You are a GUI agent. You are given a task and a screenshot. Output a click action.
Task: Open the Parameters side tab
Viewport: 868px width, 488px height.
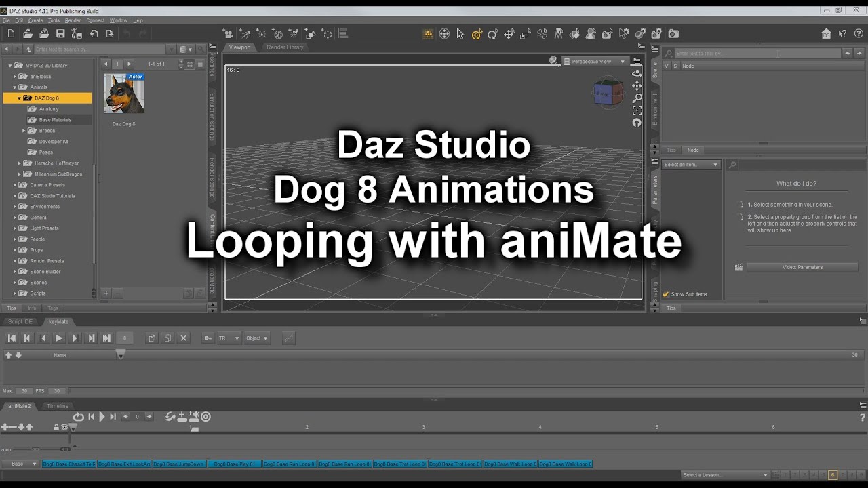tap(655, 190)
